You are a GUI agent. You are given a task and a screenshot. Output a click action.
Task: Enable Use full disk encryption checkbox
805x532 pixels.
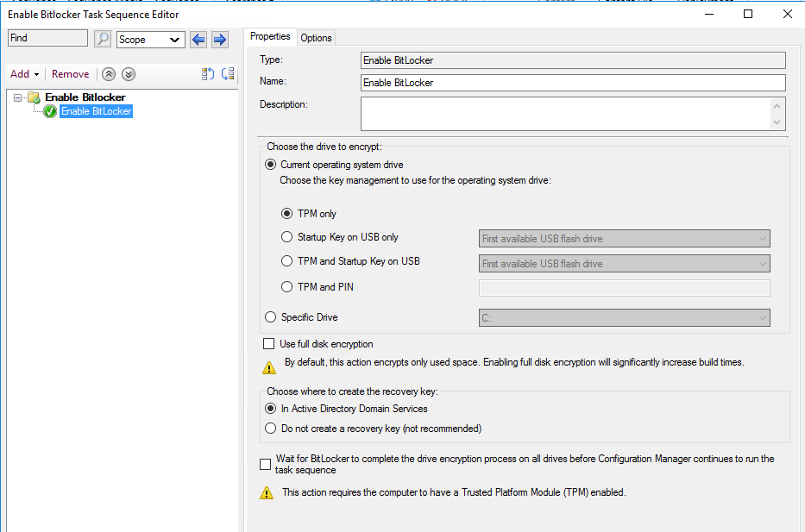coord(268,344)
